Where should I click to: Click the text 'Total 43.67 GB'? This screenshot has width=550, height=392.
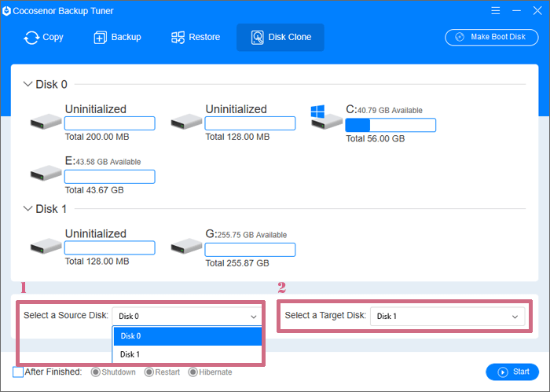click(94, 190)
